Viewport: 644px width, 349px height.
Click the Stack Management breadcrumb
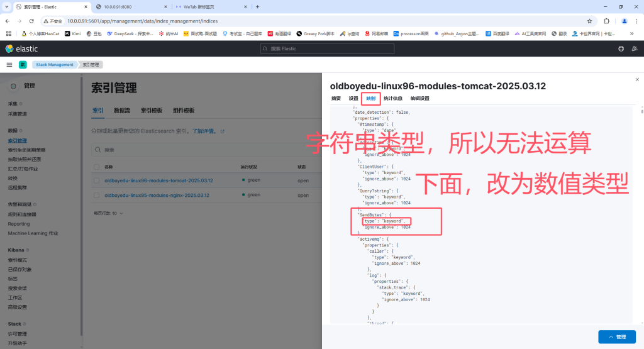55,65
